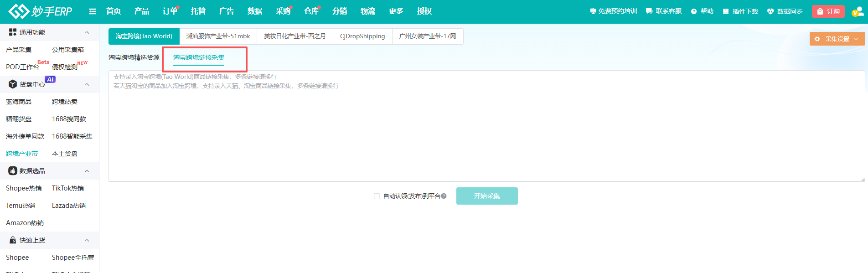Switch to 潮汕服饰产业带-51mbk tab
The image size is (868, 273).
pyautogui.click(x=218, y=36)
